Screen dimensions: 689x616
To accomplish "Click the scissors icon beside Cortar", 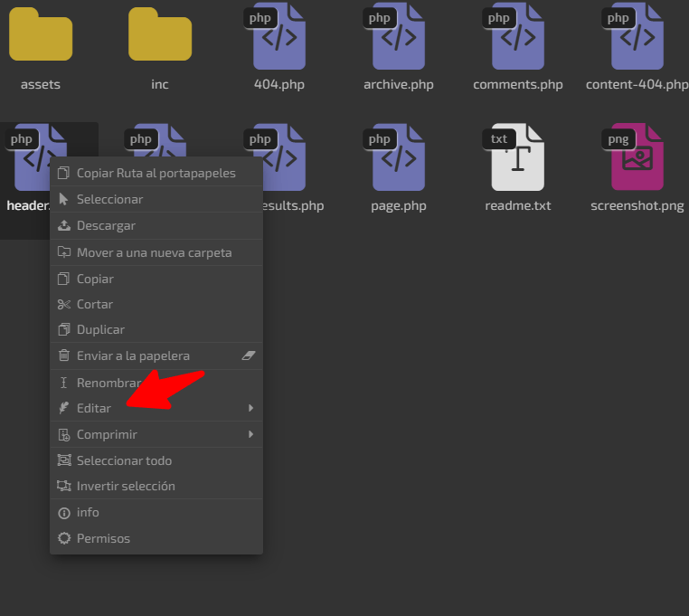I will 63,304.
